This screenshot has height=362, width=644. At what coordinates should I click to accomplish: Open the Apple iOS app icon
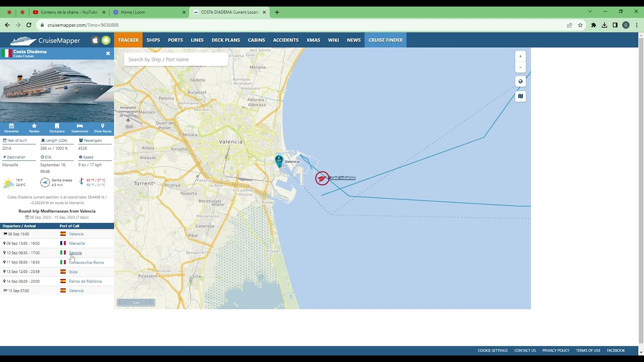[x=95, y=40]
